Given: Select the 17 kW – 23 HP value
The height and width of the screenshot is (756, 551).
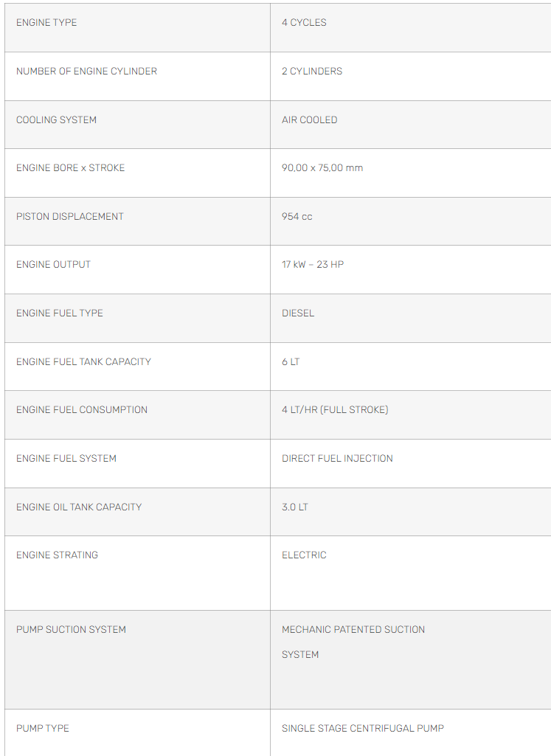Looking at the screenshot, I should pos(313,265).
